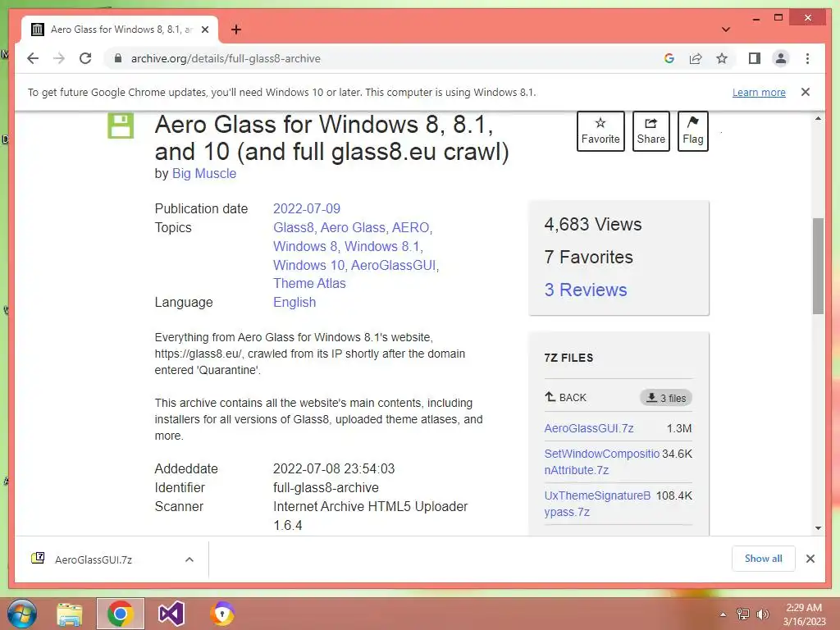The image size is (840, 630).
Task: Click the green software floppy icon
Action: [x=121, y=126]
